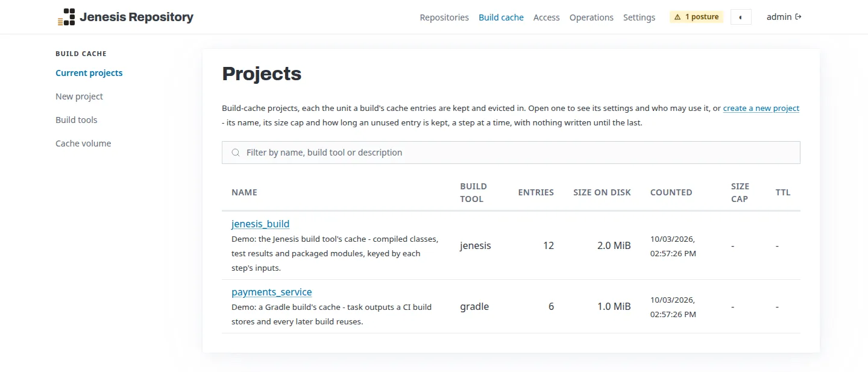Click the warning icon in posture badge
The height and width of the screenshot is (372, 868).
coord(678,17)
